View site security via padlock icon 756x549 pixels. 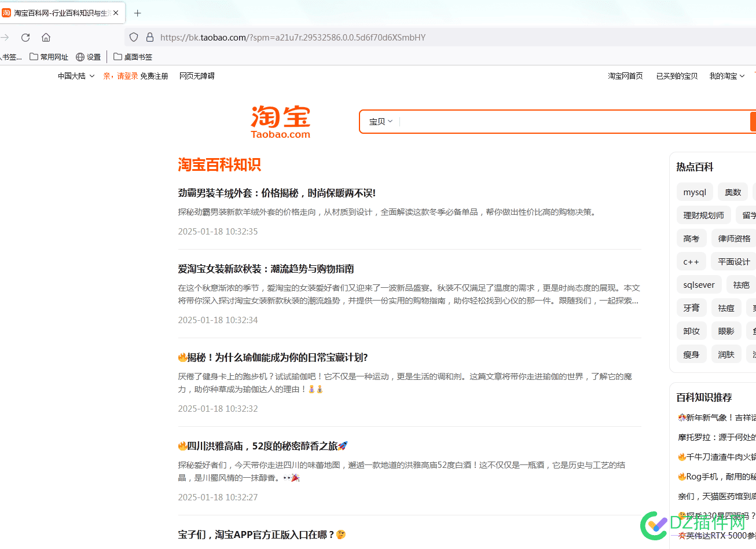(x=150, y=38)
